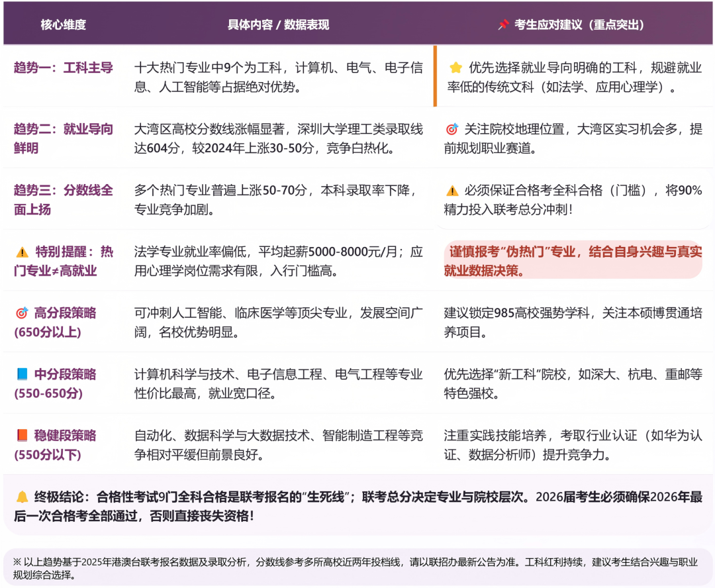Click the 趋势二：就业导向鲜明 row label
The image size is (715, 588).
[x=64, y=138]
